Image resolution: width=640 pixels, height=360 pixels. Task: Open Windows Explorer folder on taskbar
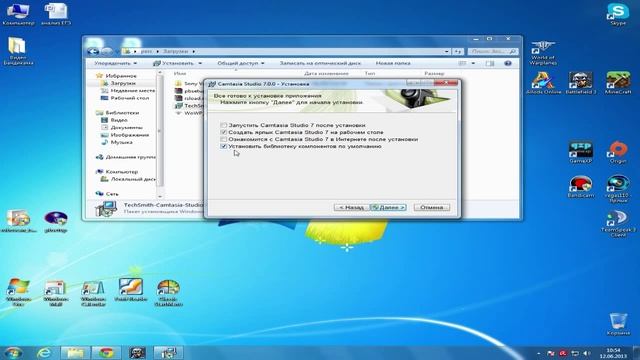pos(75,353)
